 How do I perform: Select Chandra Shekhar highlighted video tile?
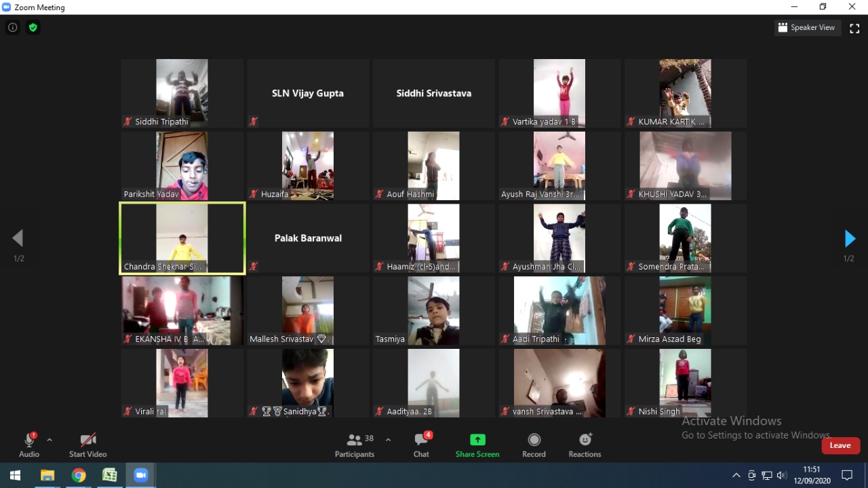point(182,238)
